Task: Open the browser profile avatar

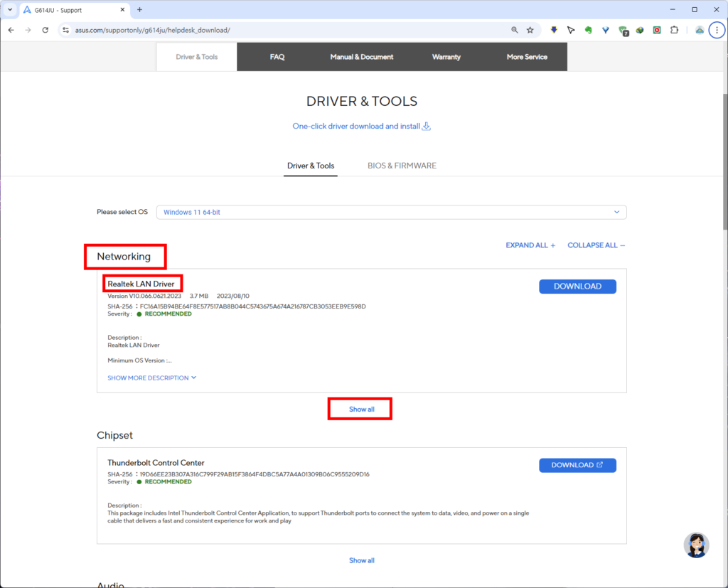Action: pos(700,30)
